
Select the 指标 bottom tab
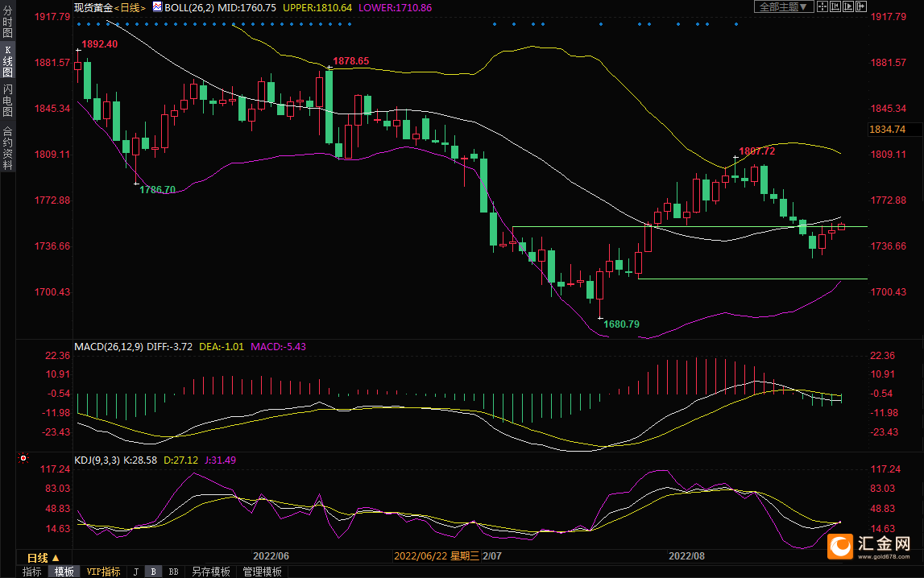32,572
